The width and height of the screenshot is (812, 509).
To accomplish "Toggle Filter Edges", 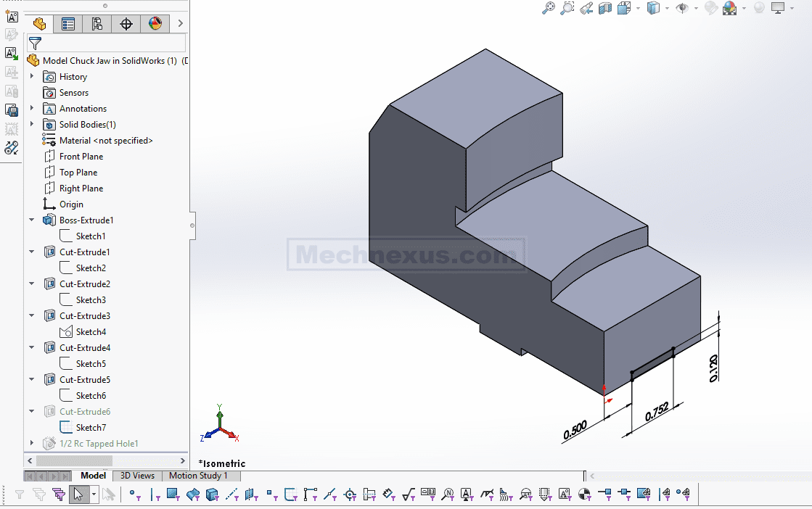I will tap(155, 495).
